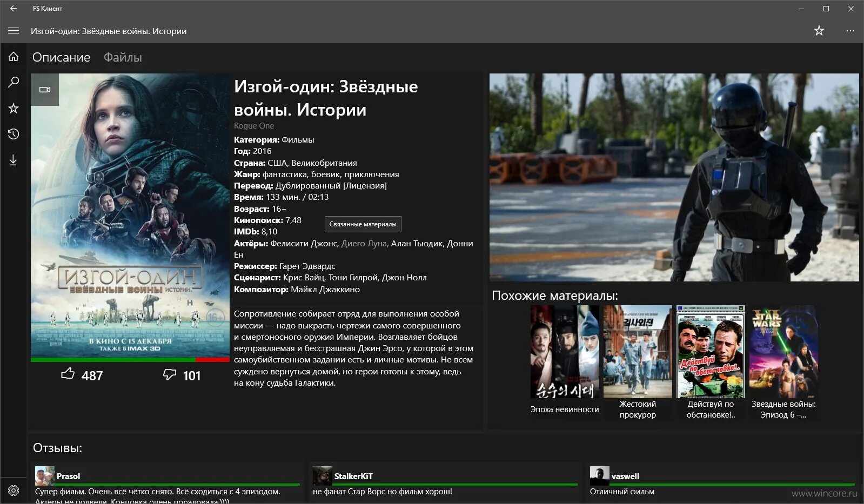The width and height of the screenshot is (864, 504).
Task: Open similar title Жестокий прокурор
Action: tap(638, 362)
